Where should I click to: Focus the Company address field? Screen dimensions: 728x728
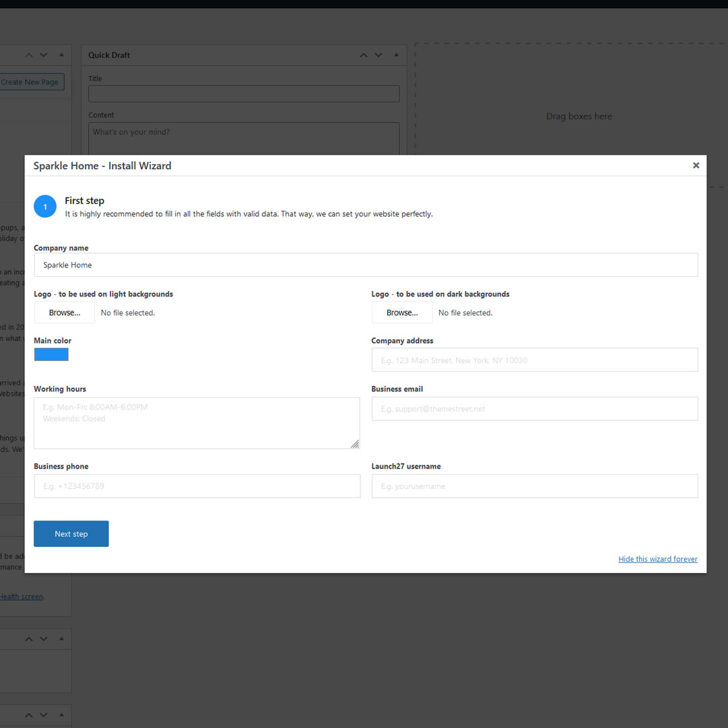coord(534,360)
